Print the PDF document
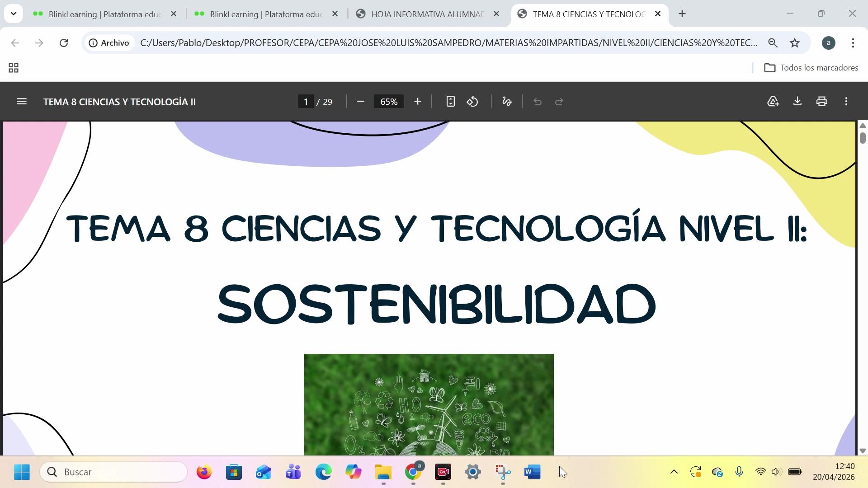This screenshot has height=488, width=868. tap(821, 102)
